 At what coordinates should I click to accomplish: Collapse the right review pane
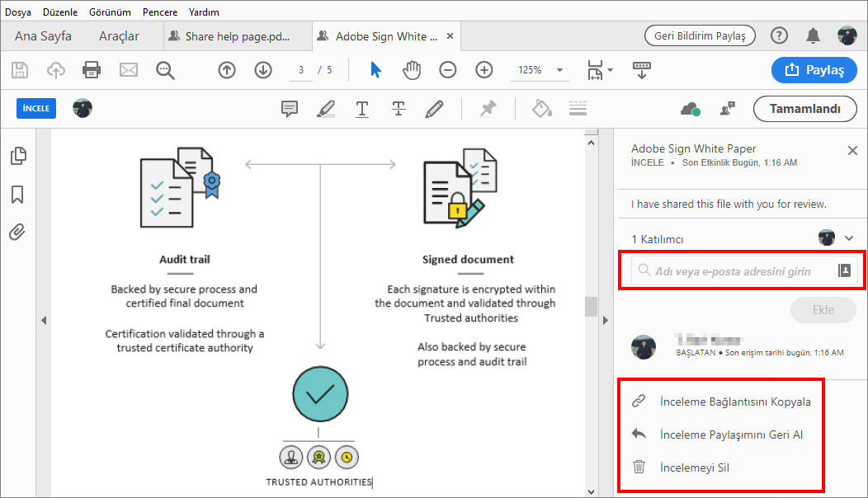point(605,321)
